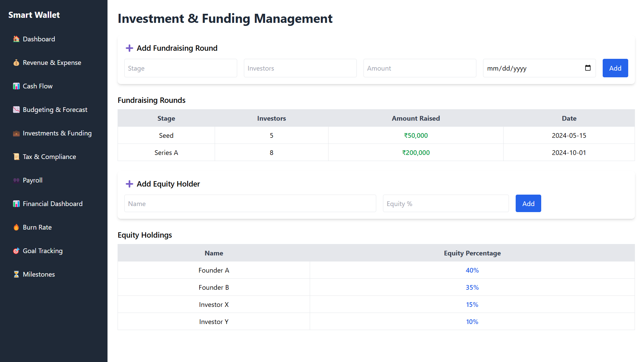Focus the Investors input field

(x=300, y=68)
